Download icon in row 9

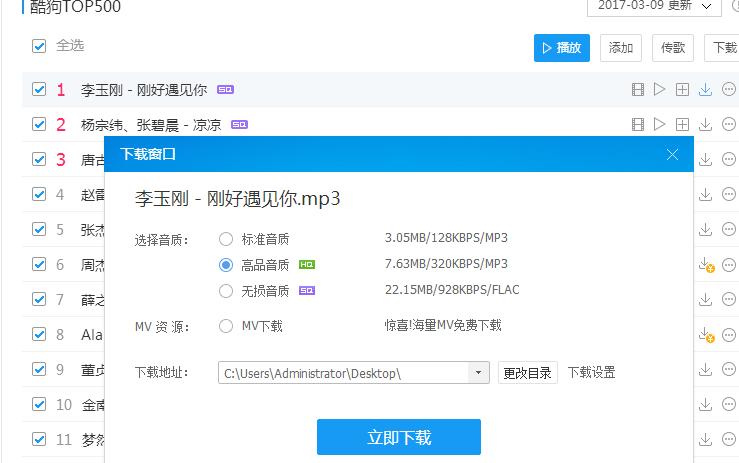pyautogui.click(x=705, y=369)
